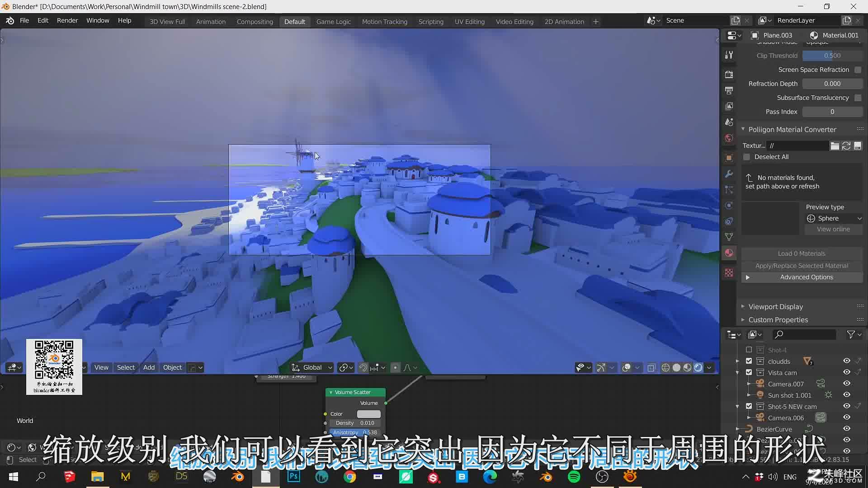Open the World properties tab
The image size is (868, 488).
point(729,138)
